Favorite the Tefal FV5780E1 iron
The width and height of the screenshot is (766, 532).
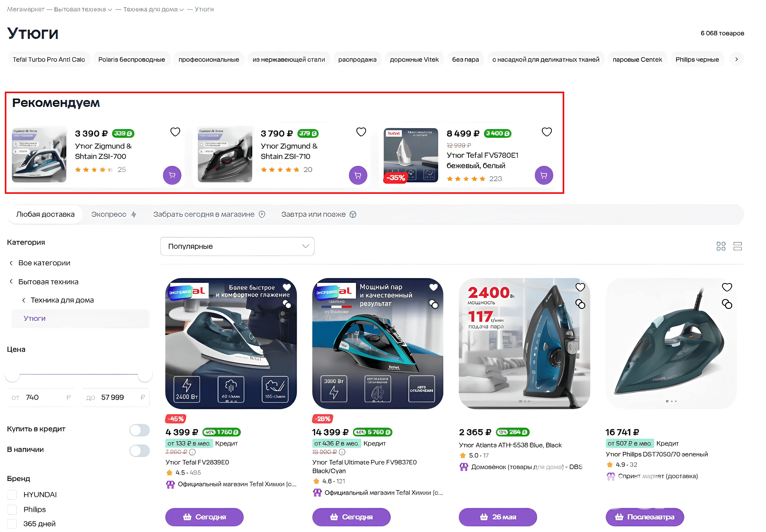[547, 132]
